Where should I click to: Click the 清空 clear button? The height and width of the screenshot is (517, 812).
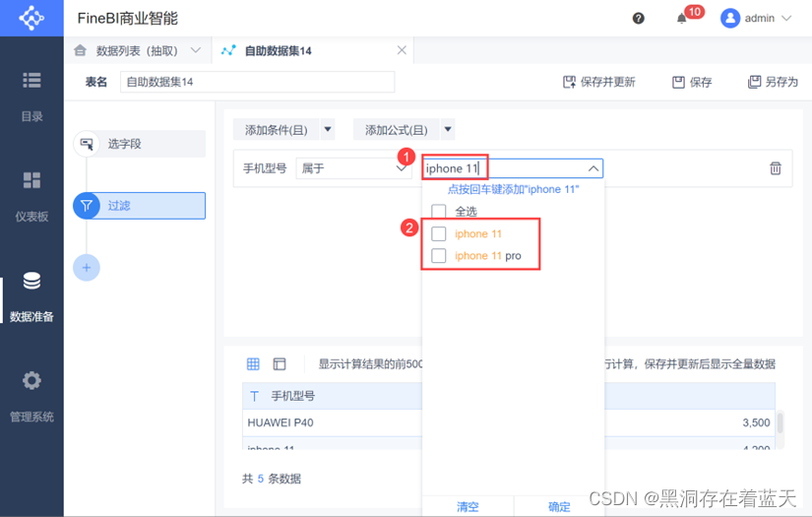(468, 506)
